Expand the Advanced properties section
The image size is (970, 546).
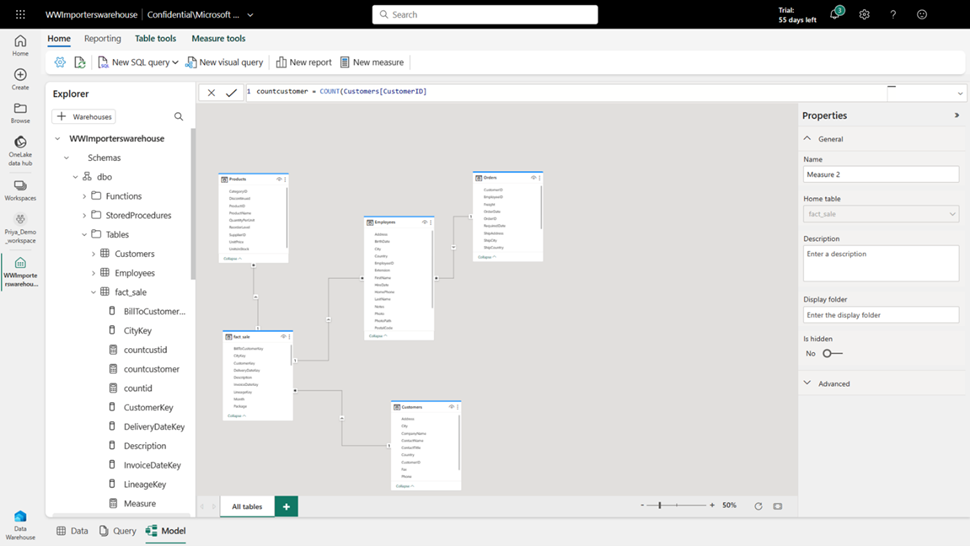[x=807, y=383]
